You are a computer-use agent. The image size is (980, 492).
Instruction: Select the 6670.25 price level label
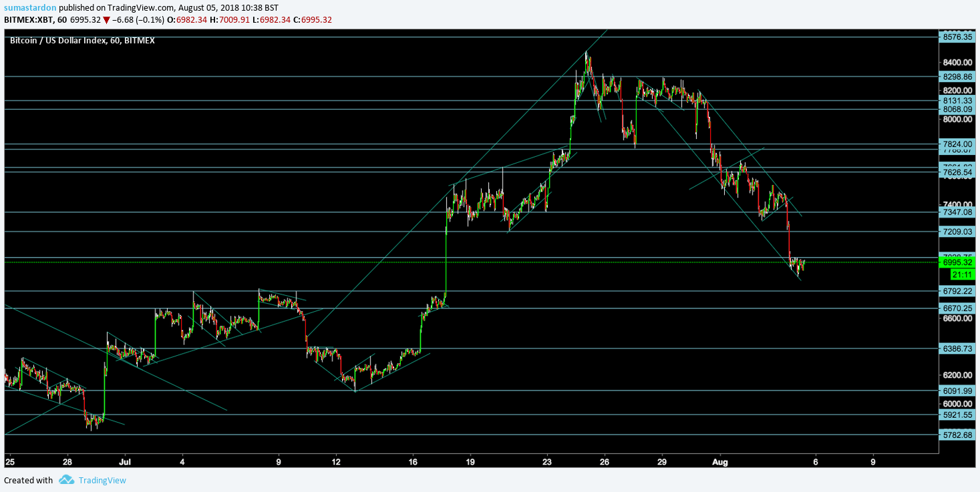tap(957, 308)
